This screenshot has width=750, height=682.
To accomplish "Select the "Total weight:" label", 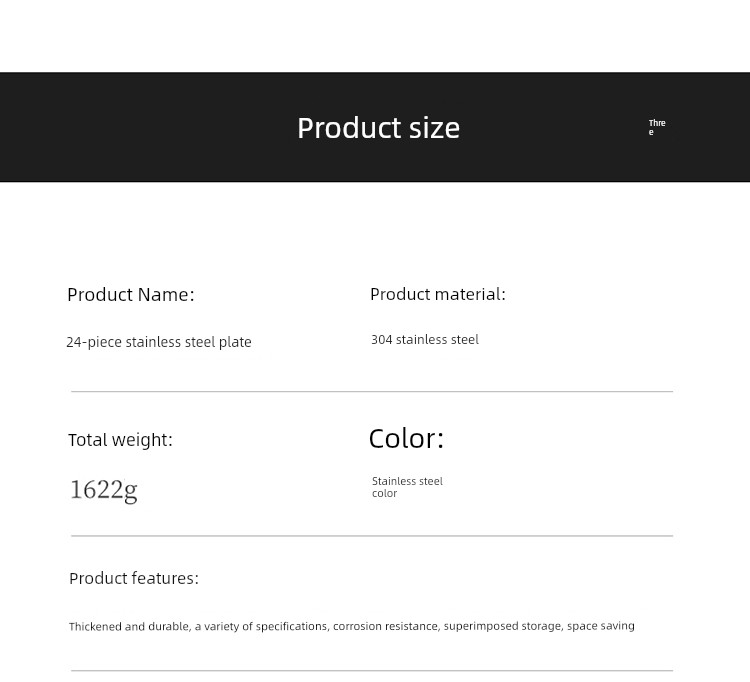I will pyautogui.click(x=120, y=440).
